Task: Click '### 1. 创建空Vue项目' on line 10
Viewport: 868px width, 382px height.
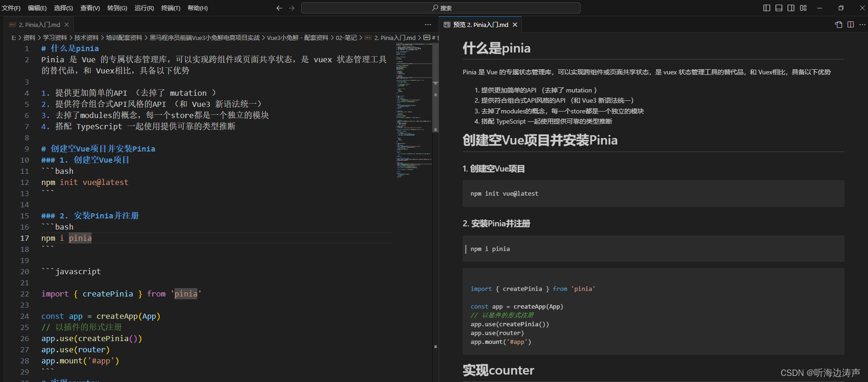Action: point(85,160)
